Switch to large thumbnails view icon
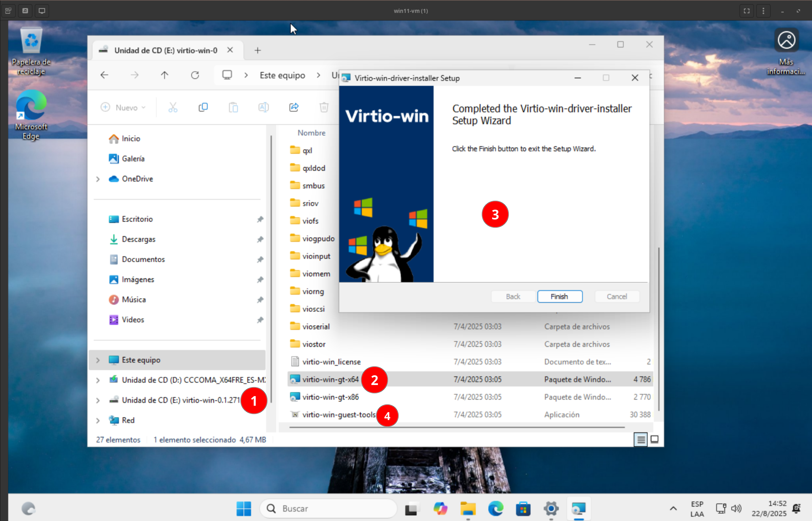This screenshot has height=521, width=812. coord(655,440)
